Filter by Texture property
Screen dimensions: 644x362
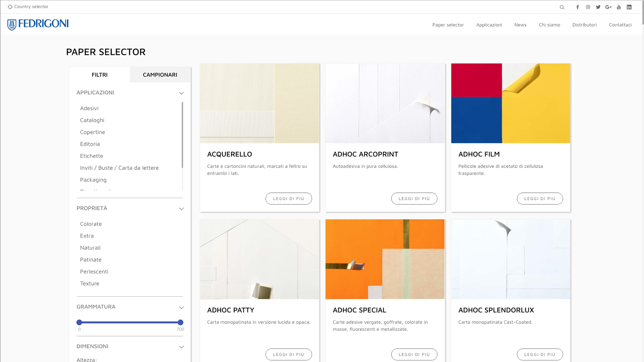[x=90, y=284]
